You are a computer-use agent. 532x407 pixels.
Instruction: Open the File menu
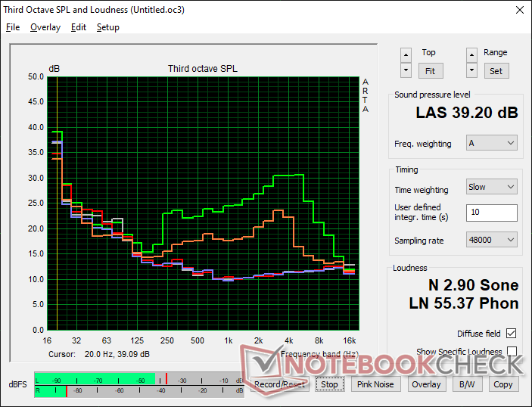13,27
